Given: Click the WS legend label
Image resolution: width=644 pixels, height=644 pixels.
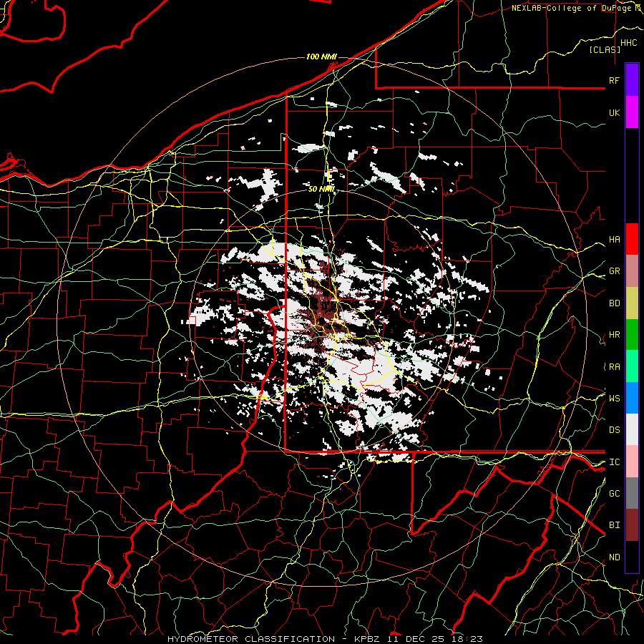Looking at the screenshot, I should (x=614, y=399).
